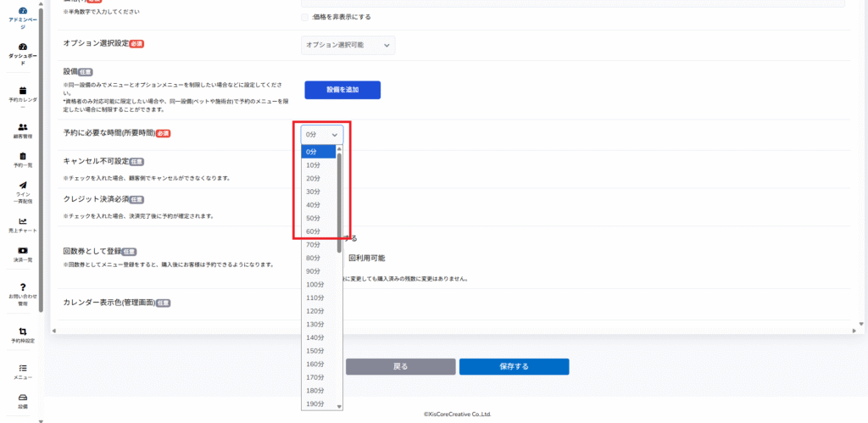Check the 価格を非表示にする checkbox

[x=305, y=17]
